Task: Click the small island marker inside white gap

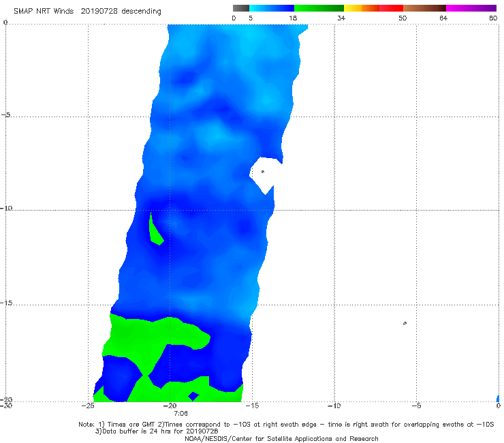Action: pos(263,172)
